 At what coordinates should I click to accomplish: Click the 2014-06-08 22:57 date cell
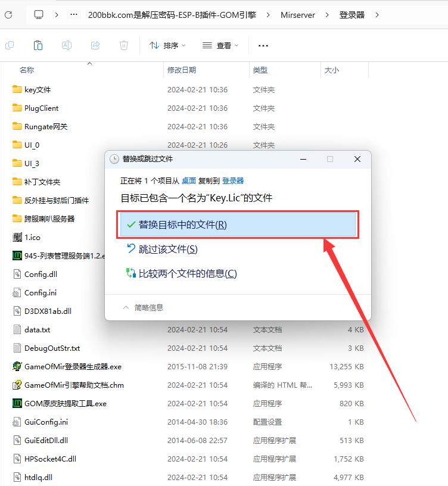[198, 441]
